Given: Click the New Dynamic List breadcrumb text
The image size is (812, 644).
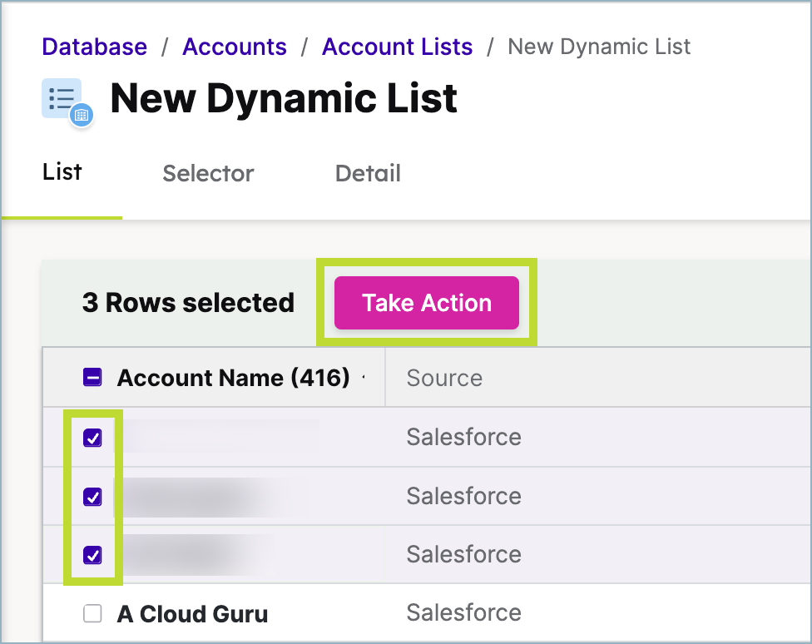Looking at the screenshot, I should click(599, 47).
